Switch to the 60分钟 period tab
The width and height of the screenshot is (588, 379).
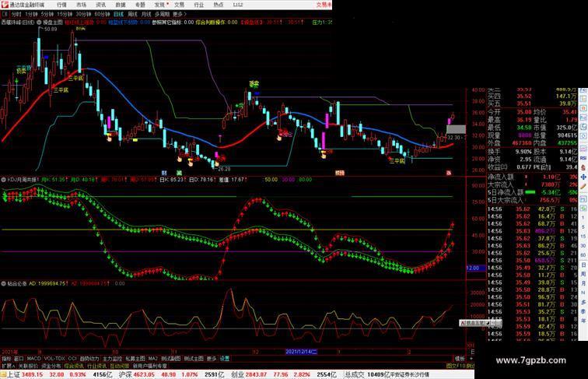pyautogui.click(x=102, y=14)
